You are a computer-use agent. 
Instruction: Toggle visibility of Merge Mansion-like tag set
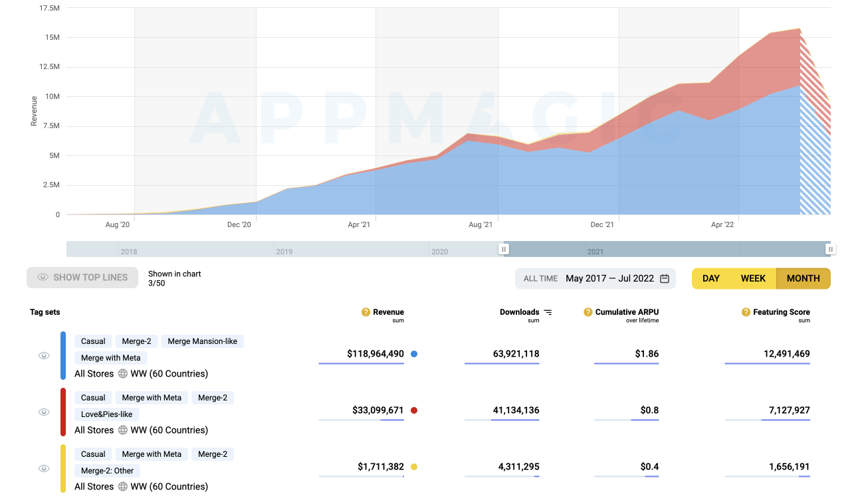(44, 356)
